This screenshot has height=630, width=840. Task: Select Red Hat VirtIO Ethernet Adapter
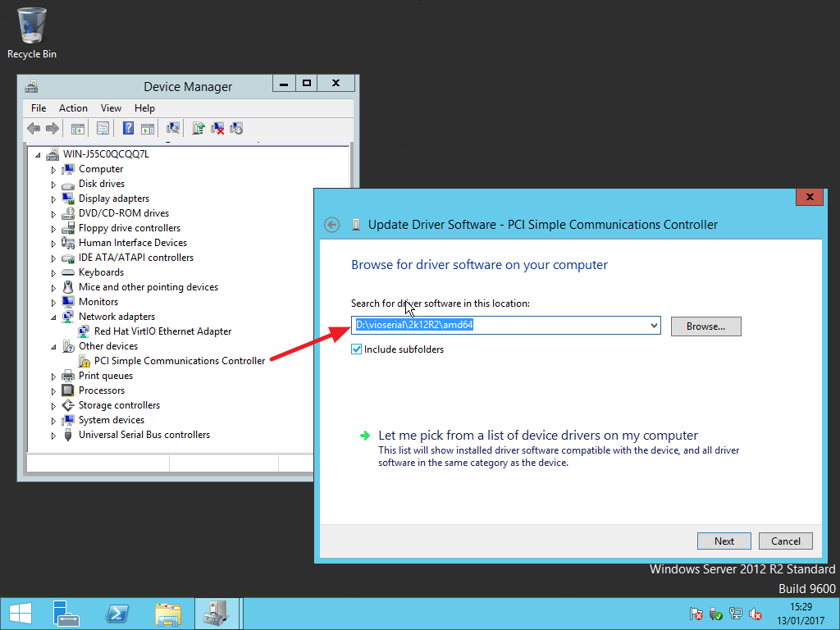[163, 331]
